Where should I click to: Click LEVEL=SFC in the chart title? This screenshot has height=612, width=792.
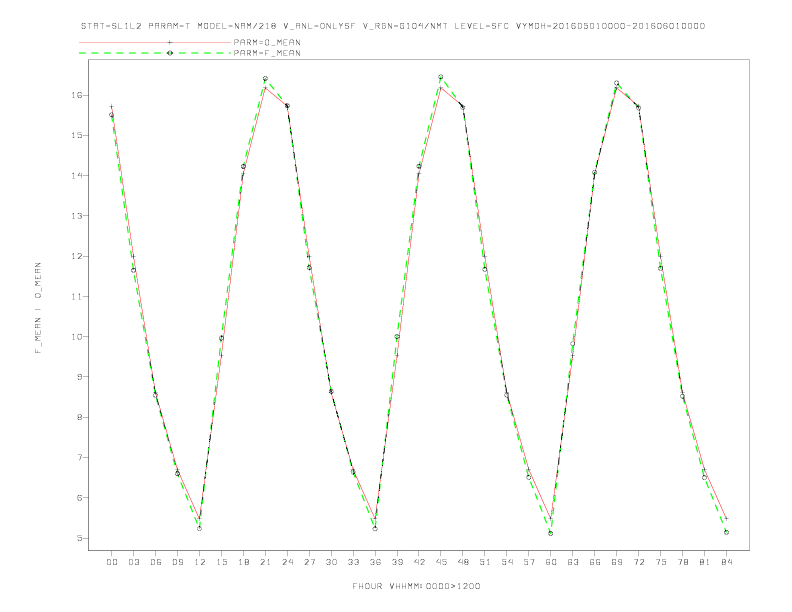tap(481, 26)
